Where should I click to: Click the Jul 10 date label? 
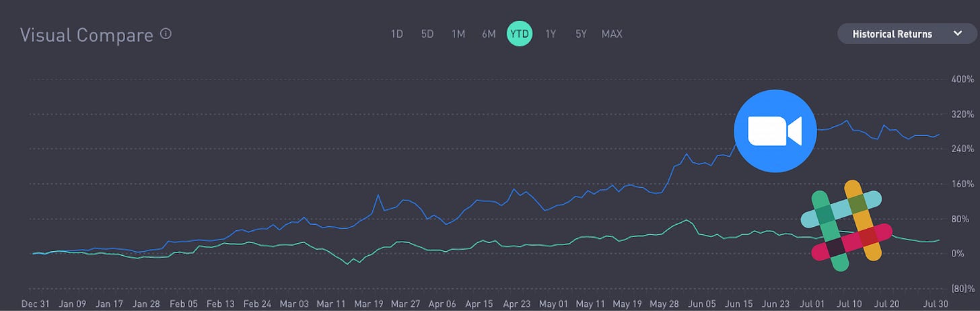[x=848, y=304]
